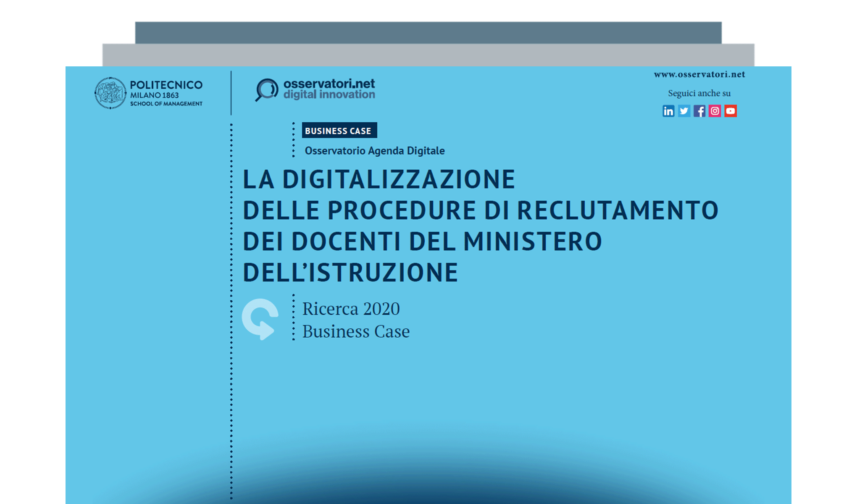The width and height of the screenshot is (857, 504).
Task: Select the report title LA DIGITALIZZAZIONE
Action: pos(379,178)
